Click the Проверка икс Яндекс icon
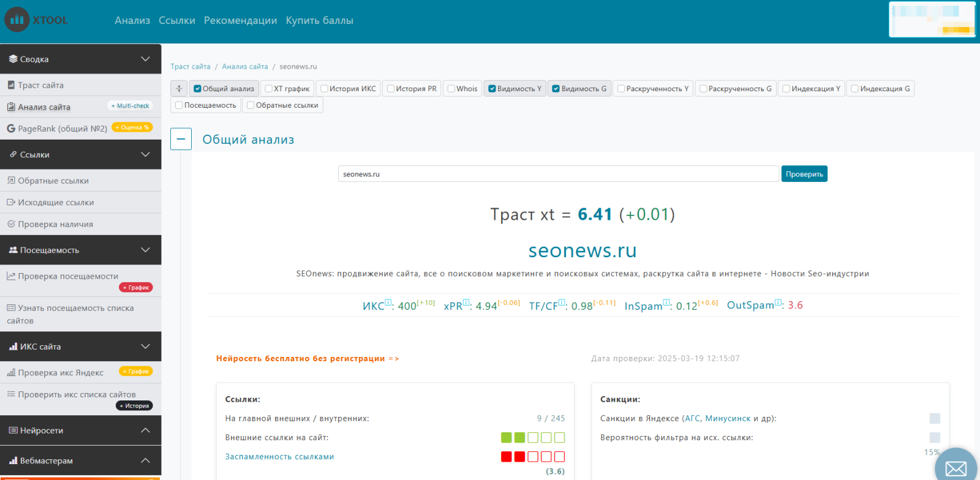Screen dimensions: 980x480 tap(11, 372)
